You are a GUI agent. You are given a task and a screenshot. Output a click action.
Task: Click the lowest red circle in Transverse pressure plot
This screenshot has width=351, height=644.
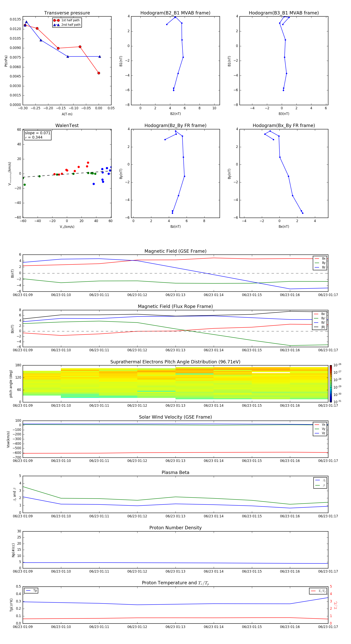click(99, 73)
